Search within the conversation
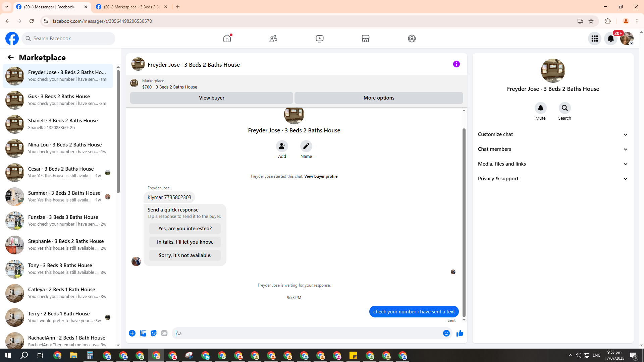Screen dimensions: 644x362 [565, 108]
